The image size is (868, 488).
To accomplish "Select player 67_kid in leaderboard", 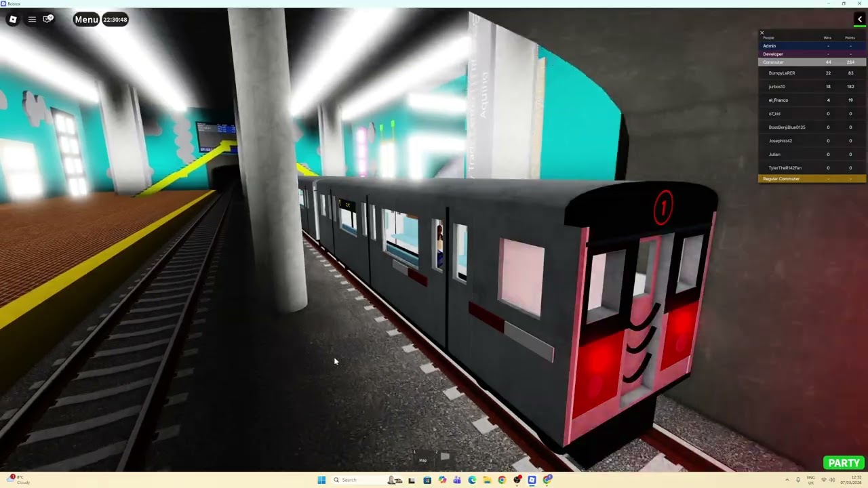I will (812, 114).
